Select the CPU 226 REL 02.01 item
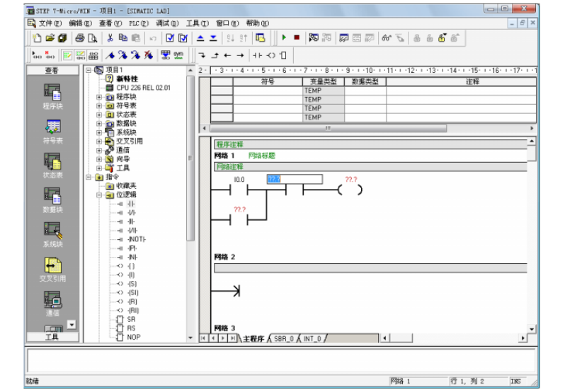565x392 pixels. pos(143,88)
